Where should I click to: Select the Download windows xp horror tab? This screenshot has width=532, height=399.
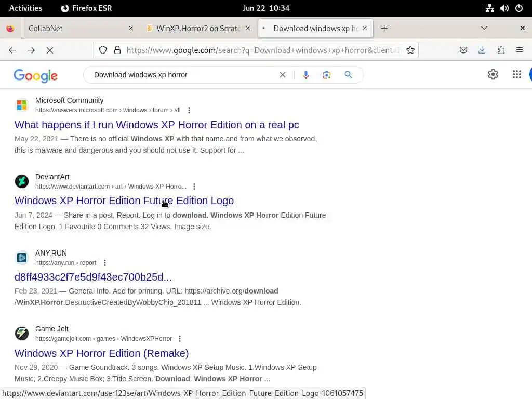click(315, 29)
